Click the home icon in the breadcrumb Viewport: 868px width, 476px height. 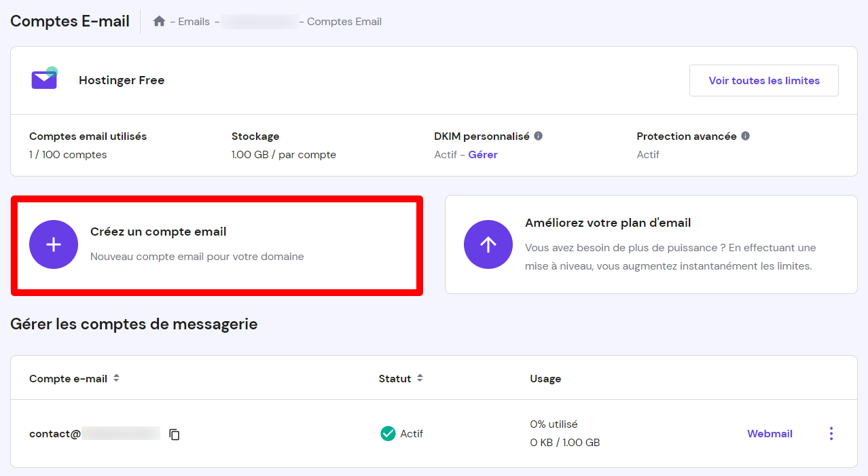[159, 21]
